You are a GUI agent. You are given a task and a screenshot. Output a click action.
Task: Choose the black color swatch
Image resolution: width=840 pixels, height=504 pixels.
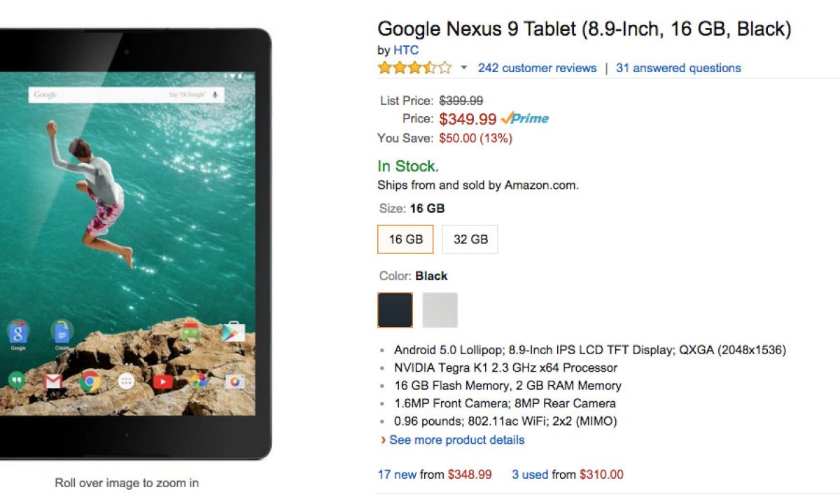tap(395, 310)
